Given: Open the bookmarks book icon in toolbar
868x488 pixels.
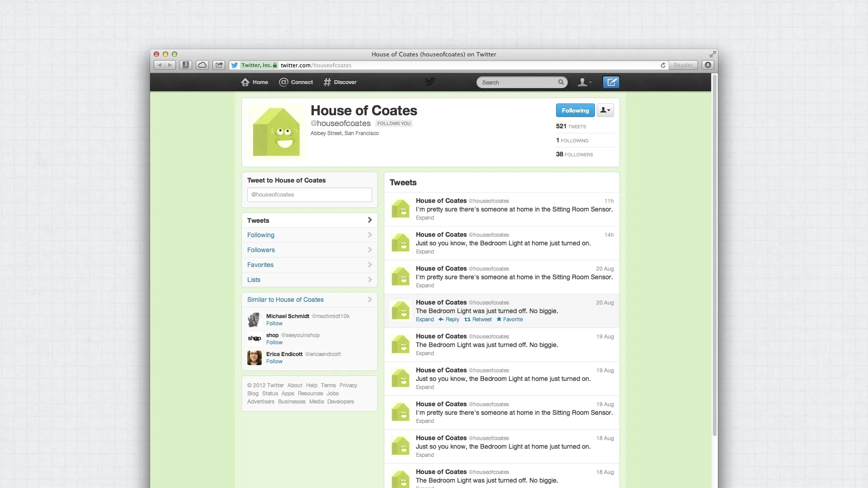Looking at the screenshot, I should click(x=186, y=65).
